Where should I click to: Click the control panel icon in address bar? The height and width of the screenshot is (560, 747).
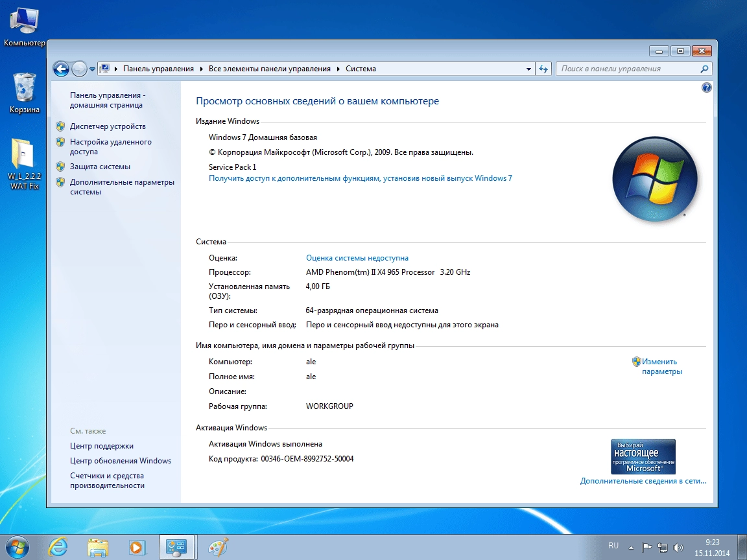105,69
